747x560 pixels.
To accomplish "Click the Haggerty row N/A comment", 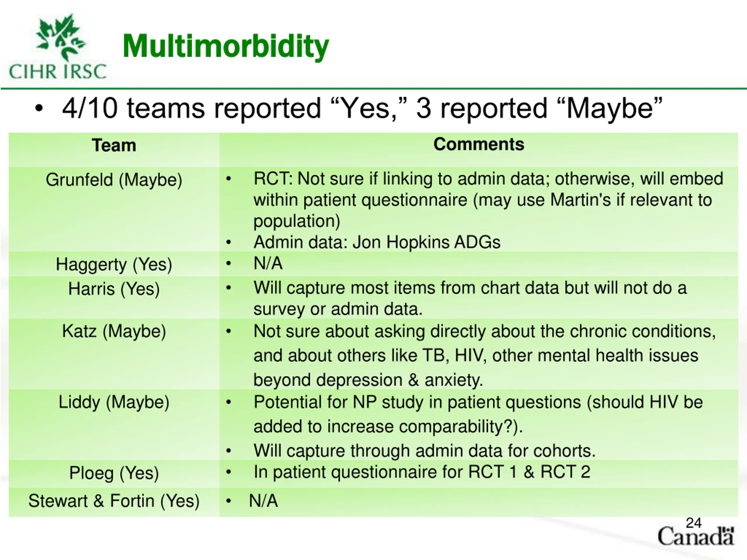I will [268, 263].
